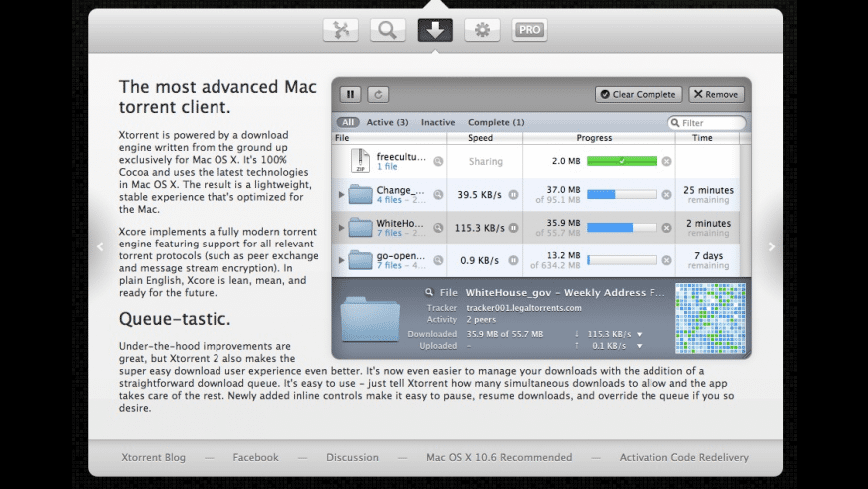Reveal freecultu... torrent with magnifier icon
Viewport: 868px width, 489px height.
pos(438,161)
